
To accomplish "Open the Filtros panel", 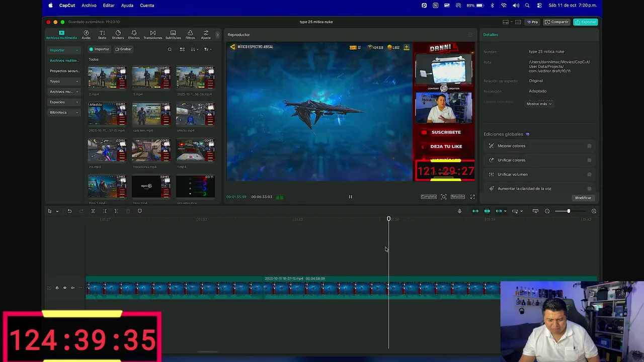I will (x=190, y=35).
